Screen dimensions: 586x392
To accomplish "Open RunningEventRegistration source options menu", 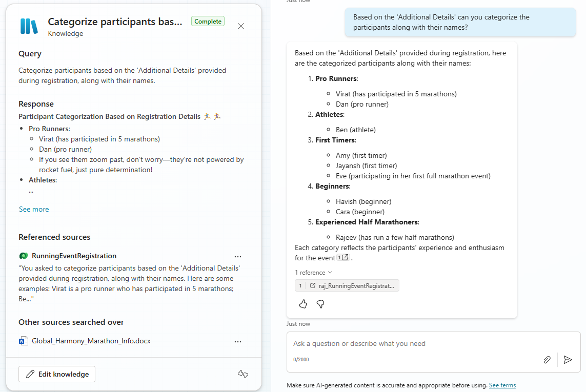I will click(x=237, y=256).
